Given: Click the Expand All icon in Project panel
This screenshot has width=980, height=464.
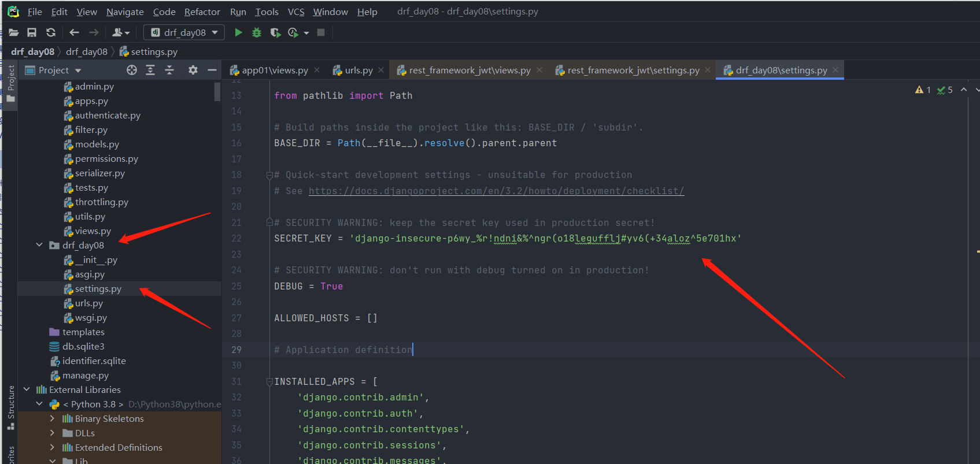Looking at the screenshot, I should pos(150,70).
